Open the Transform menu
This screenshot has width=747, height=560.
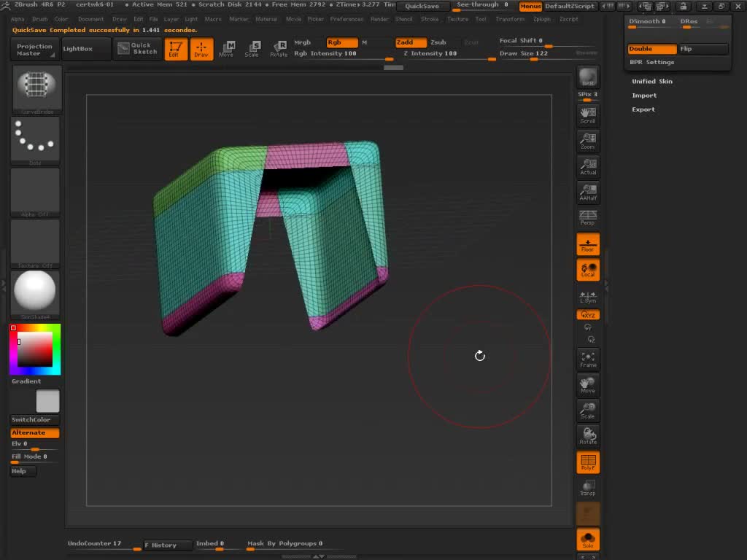coord(510,19)
